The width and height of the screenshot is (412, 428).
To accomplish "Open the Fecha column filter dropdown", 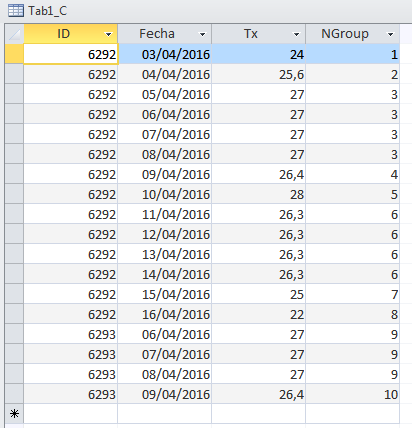I will tap(202, 34).
